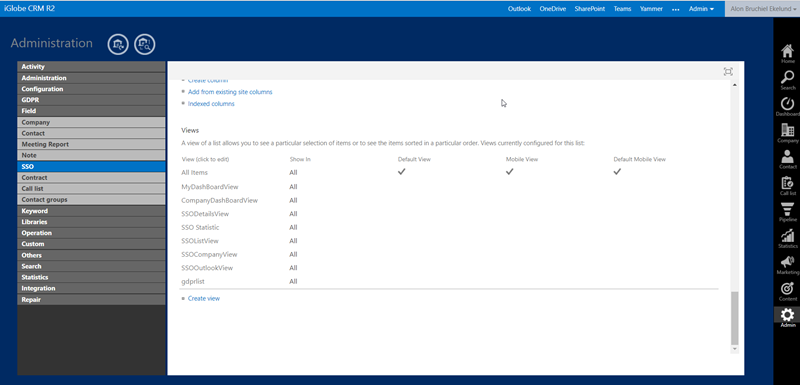Edit the SSOCompanyView view

coord(209,254)
